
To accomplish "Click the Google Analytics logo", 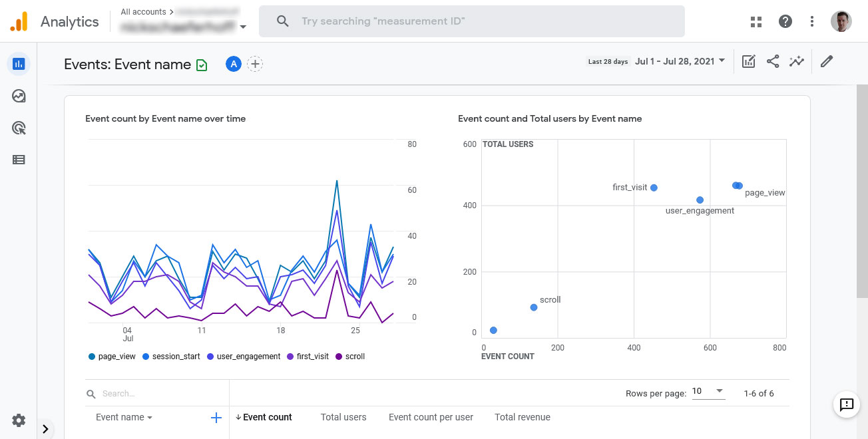I will (19, 21).
